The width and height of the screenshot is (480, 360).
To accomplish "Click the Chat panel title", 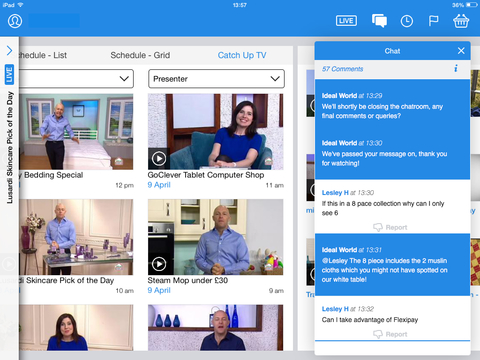I will tap(392, 51).
